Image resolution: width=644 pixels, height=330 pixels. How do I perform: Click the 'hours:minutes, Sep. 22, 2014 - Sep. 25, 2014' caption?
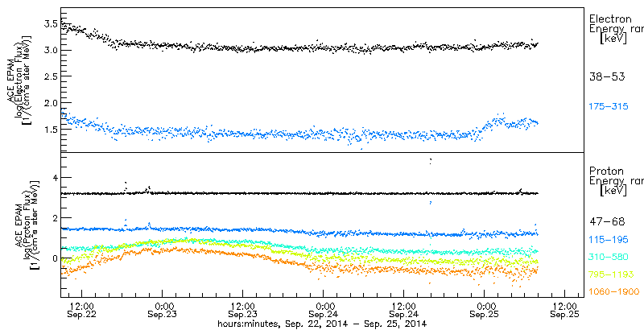point(323,324)
